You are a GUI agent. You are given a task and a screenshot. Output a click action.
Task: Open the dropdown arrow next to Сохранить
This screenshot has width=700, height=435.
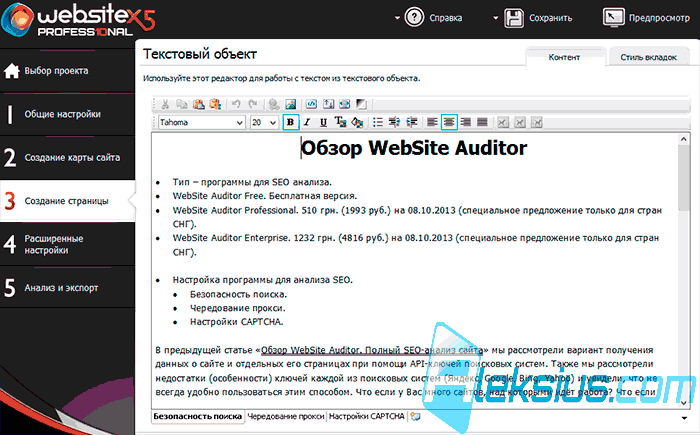[495, 18]
